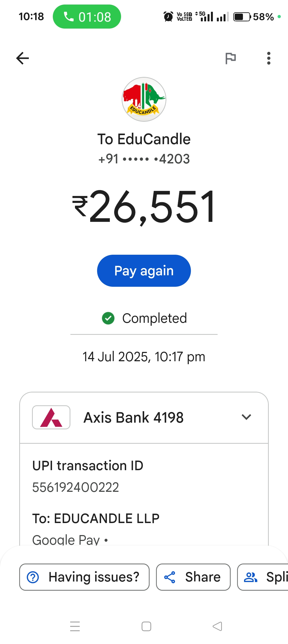This screenshot has height=644, width=288.
Task: Tap the flag report icon
Action: point(231,58)
